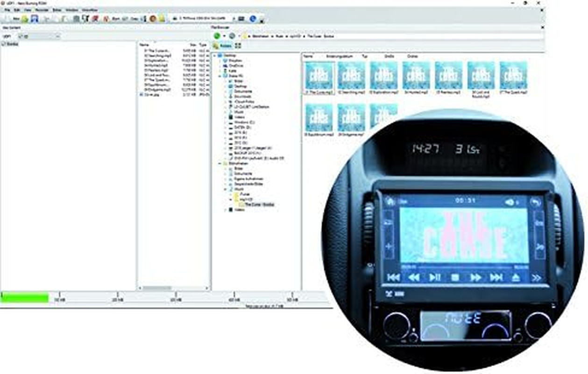
Task: Select Windows (C:) drive in folder tree
Action: pyautogui.click(x=242, y=122)
